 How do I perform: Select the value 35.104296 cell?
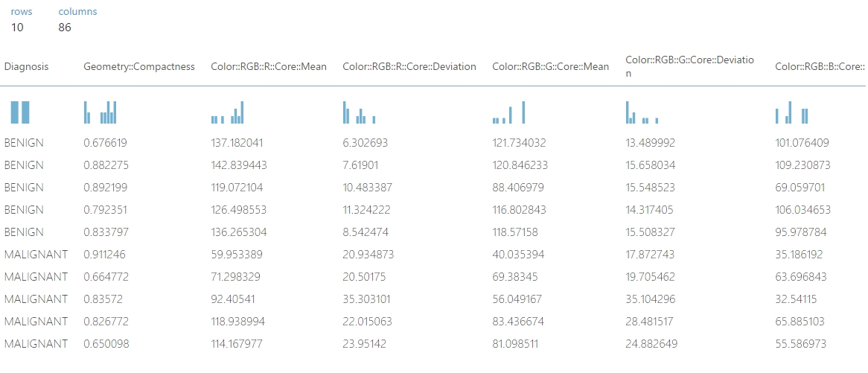(x=651, y=299)
